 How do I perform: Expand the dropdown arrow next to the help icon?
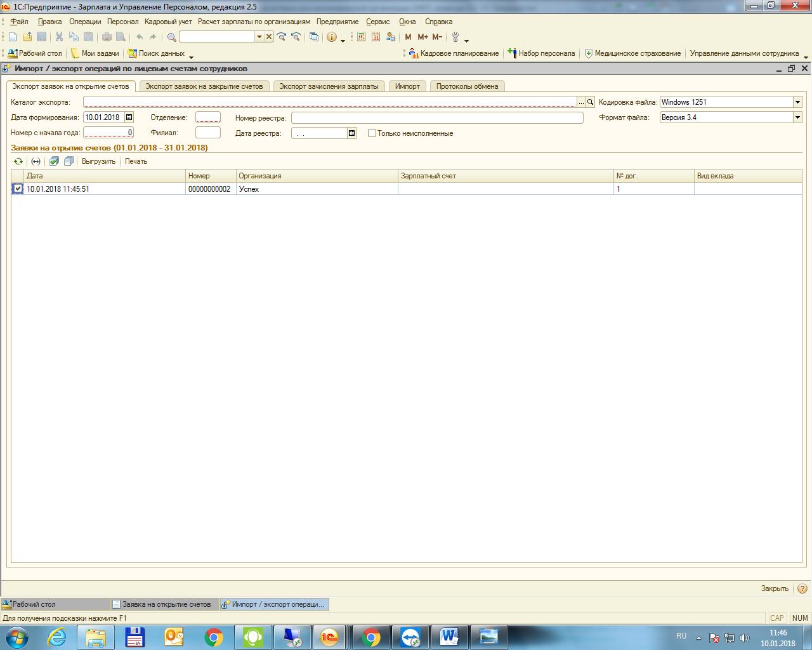click(343, 40)
